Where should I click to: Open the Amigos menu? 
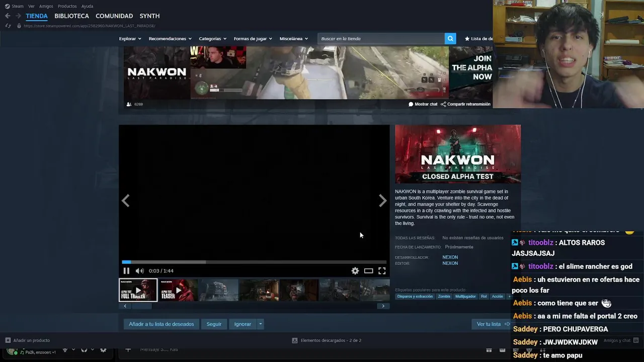click(46, 6)
